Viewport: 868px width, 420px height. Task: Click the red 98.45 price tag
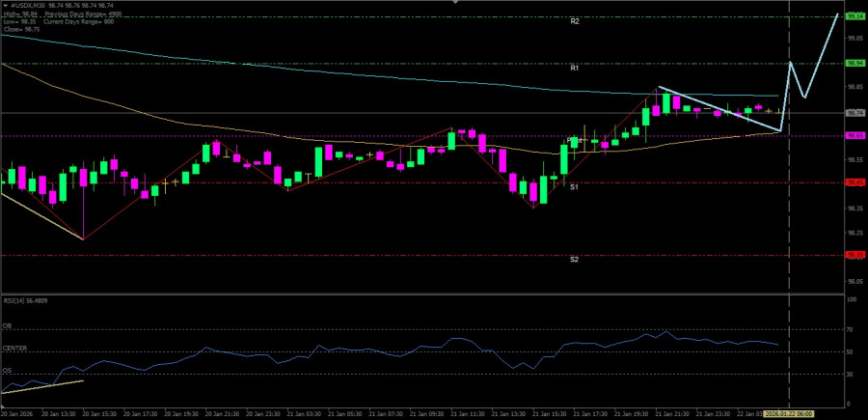point(855,182)
